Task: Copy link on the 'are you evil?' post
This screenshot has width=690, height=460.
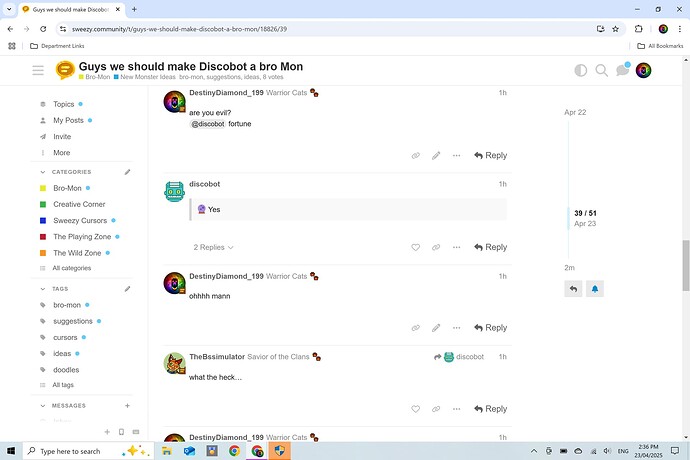Action: point(415,155)
